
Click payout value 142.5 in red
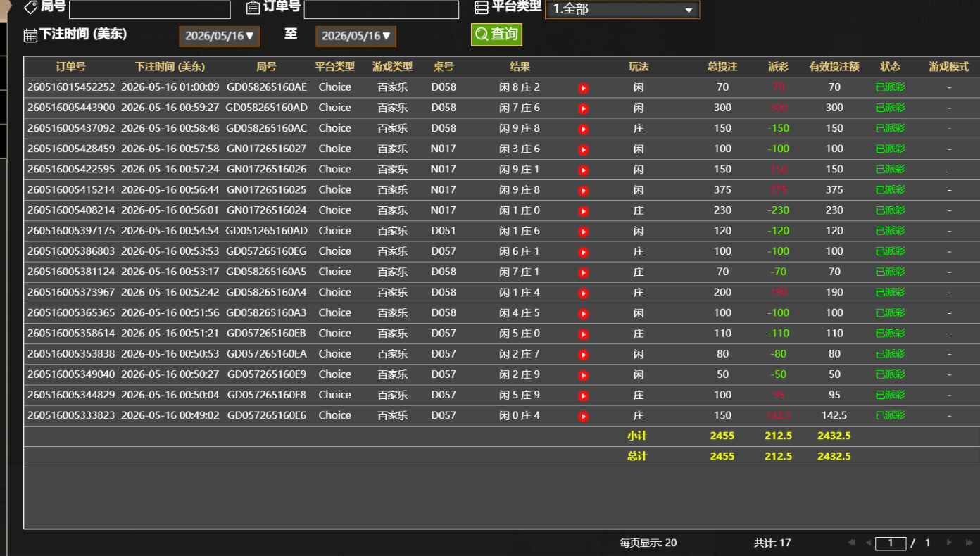pos(778,415)
